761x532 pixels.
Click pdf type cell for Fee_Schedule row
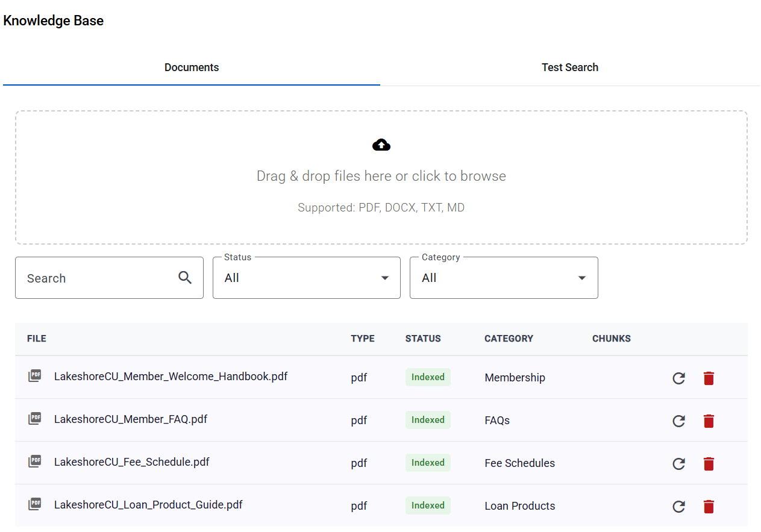click(x=359, y=463)
